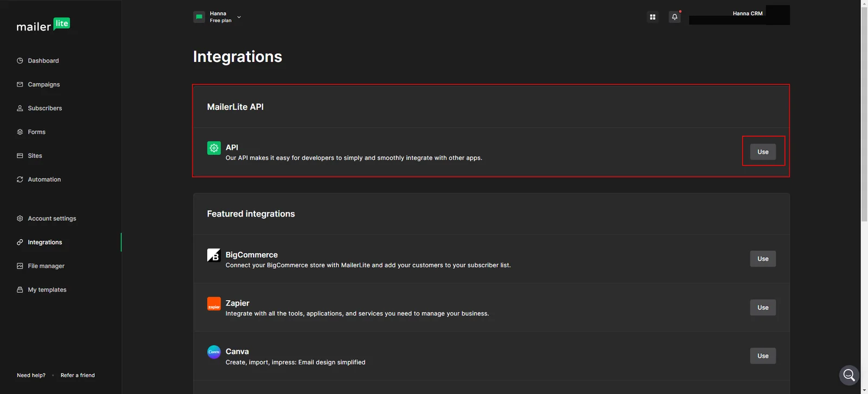Screen dimensions: 868x394
Task: Click the Zapier integration title
Action: coord(238,303)
